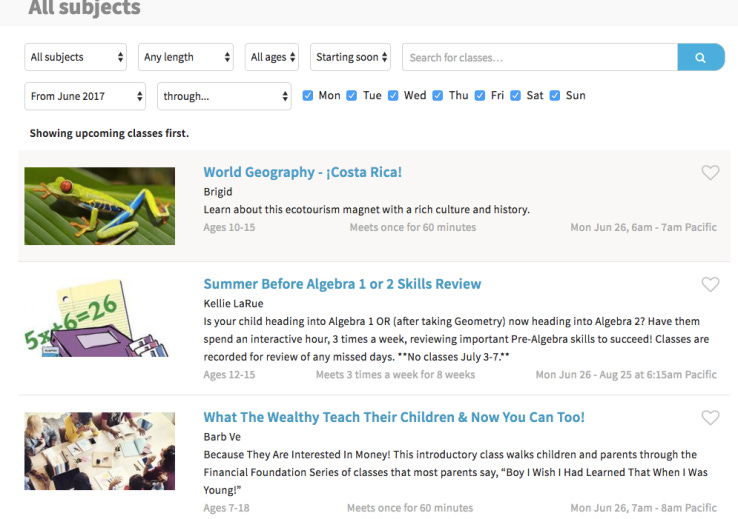This screenshot has width=738, height=519.
Task: Open the red-eyed tree frog thumbnail
Action: 100,206
